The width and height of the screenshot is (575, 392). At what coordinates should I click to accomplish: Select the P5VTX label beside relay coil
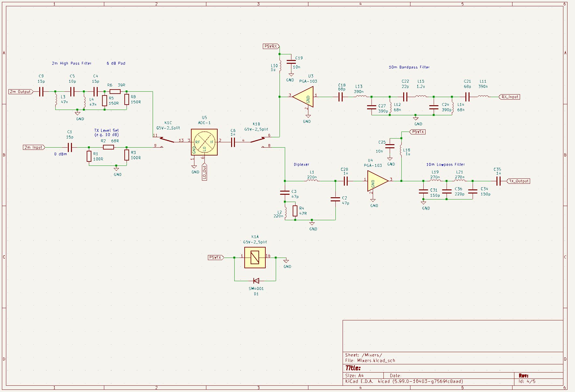pyautogui.click(x=216, y=257)
